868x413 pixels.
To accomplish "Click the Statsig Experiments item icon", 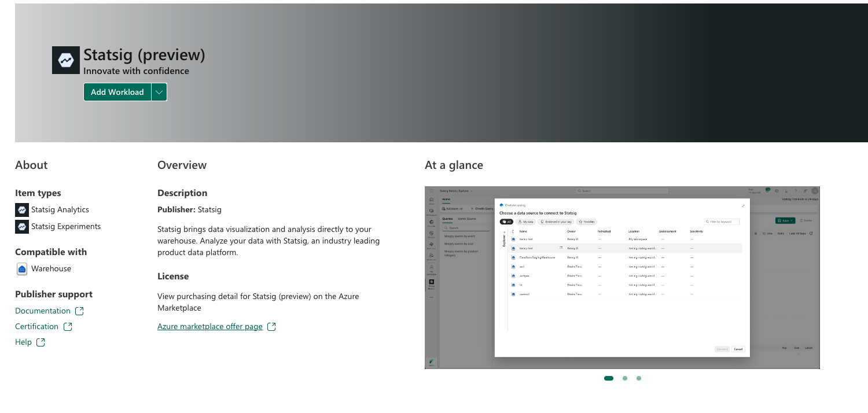I will 21,227.
